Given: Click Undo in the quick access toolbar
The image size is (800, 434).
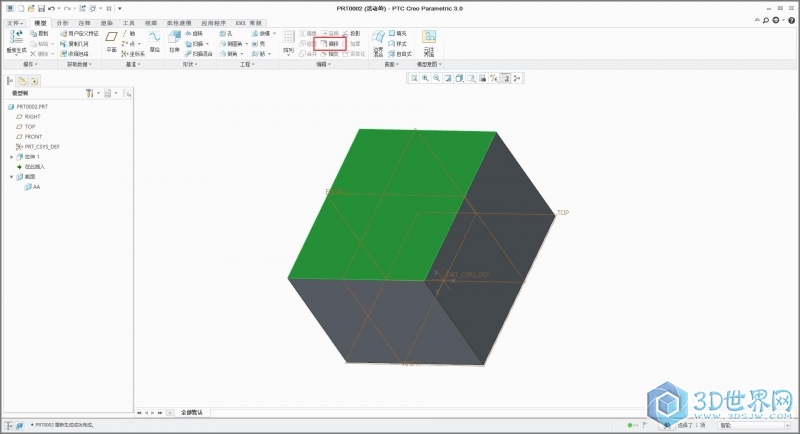Looking at the screenshot, I should (x=51, y=9).
